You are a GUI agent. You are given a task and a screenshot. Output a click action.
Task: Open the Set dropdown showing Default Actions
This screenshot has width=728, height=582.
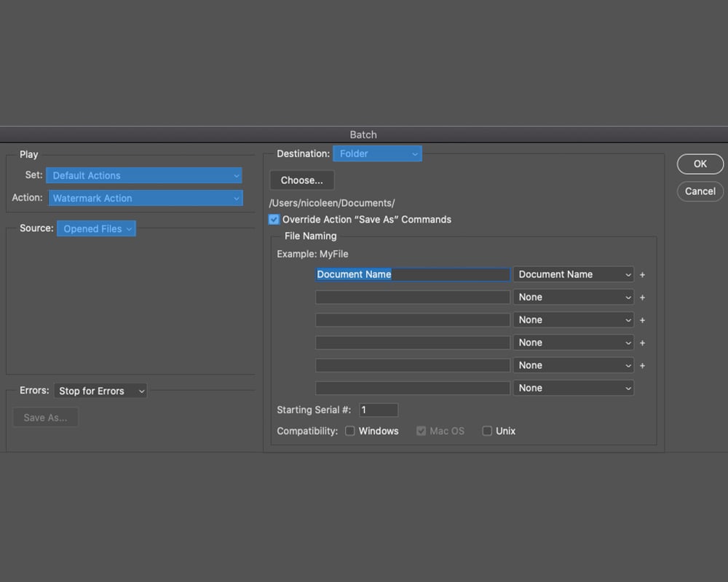point(144,175)
